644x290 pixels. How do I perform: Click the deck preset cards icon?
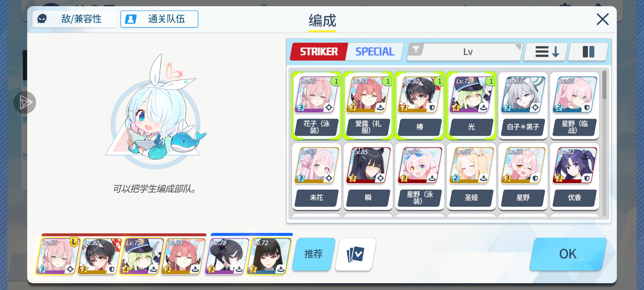click(355, 254)
